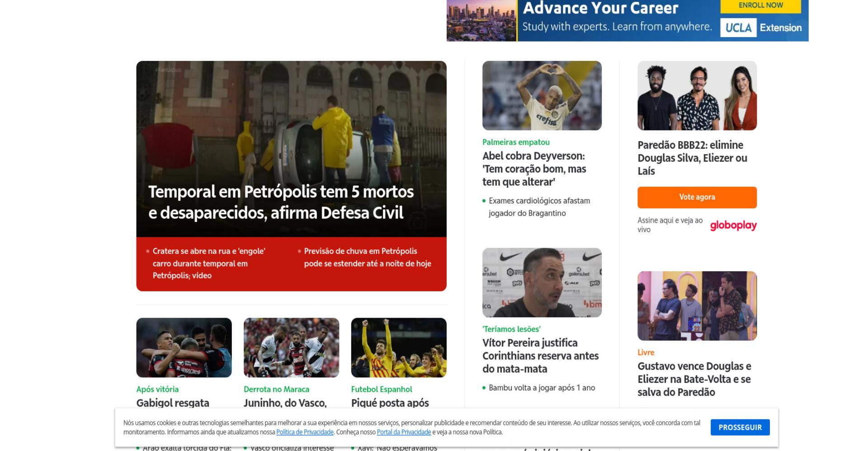This screenshot has height=451, width=868.
Task: Open 'Gabigol resgata' headline
Action: [173, 403]
